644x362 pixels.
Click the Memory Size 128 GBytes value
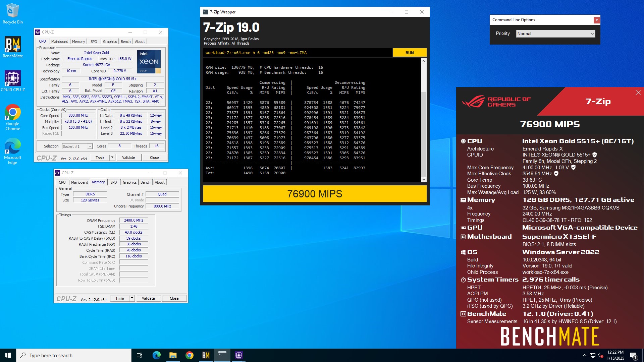tap(90, 200)
